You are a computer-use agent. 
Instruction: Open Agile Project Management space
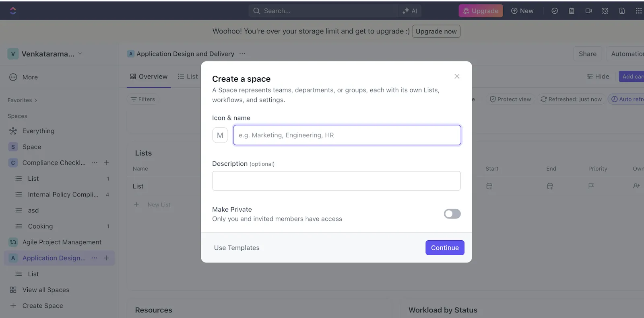point(62,242)
